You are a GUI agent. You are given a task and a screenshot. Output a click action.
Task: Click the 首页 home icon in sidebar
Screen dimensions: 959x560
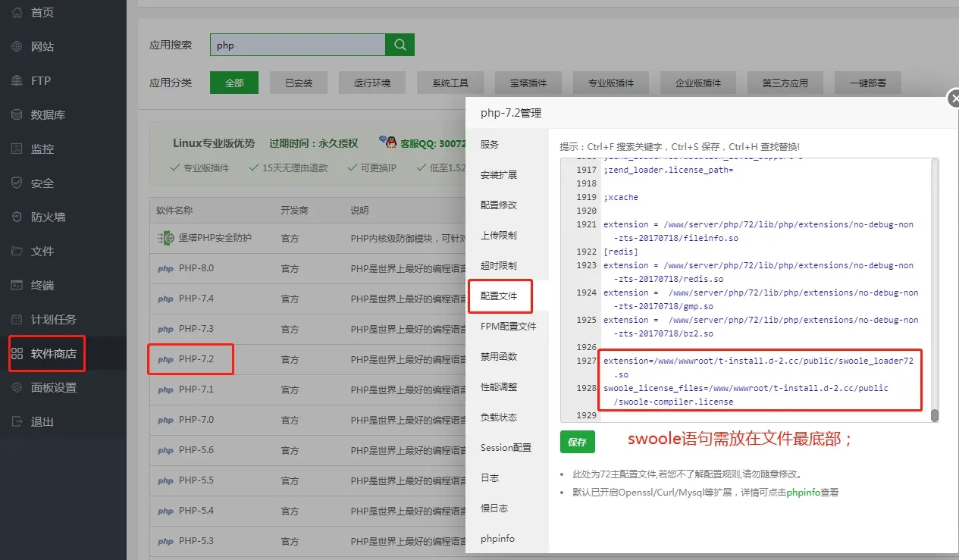point(17,12)
